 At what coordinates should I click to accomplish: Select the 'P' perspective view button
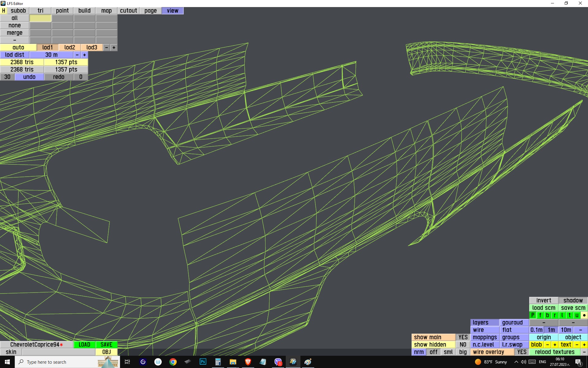click(533, 315)
